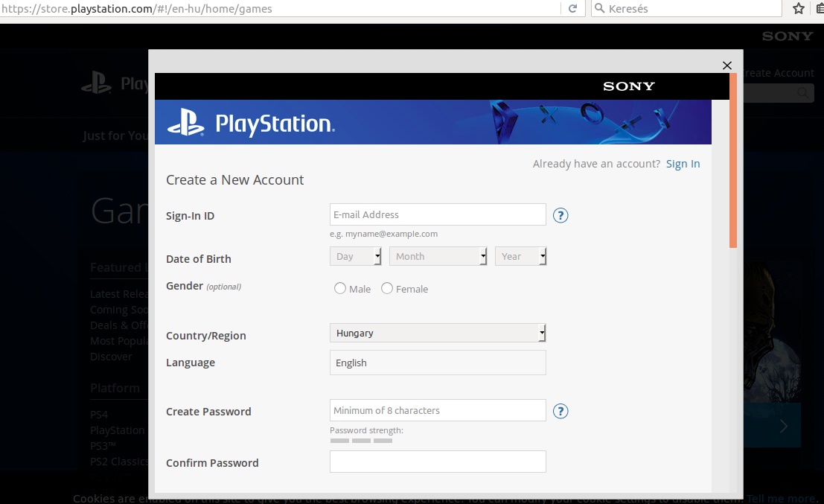Image resolution: width=824 pixels, height=504 pixels.
Task: Click the PlayStation logo in the dialog banner
Action: (251, 123)
